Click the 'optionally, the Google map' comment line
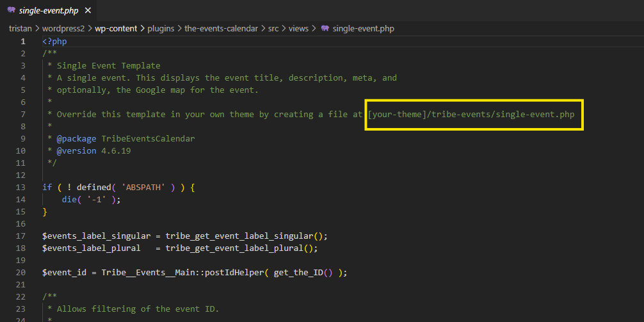The width and height of the screenshot is (644, 322). (158, 90)
